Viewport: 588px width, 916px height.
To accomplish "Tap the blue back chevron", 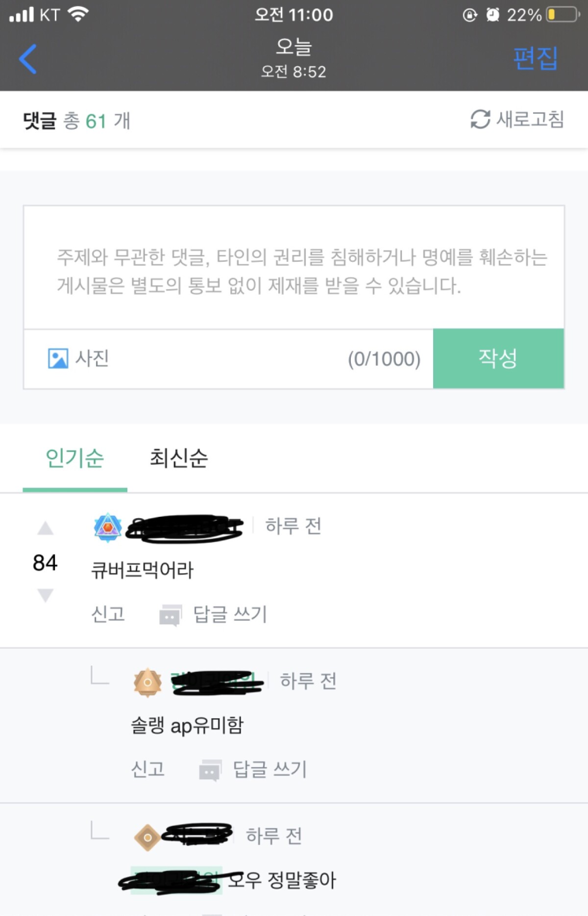I will pyautogui.click(x=28, y=59).
